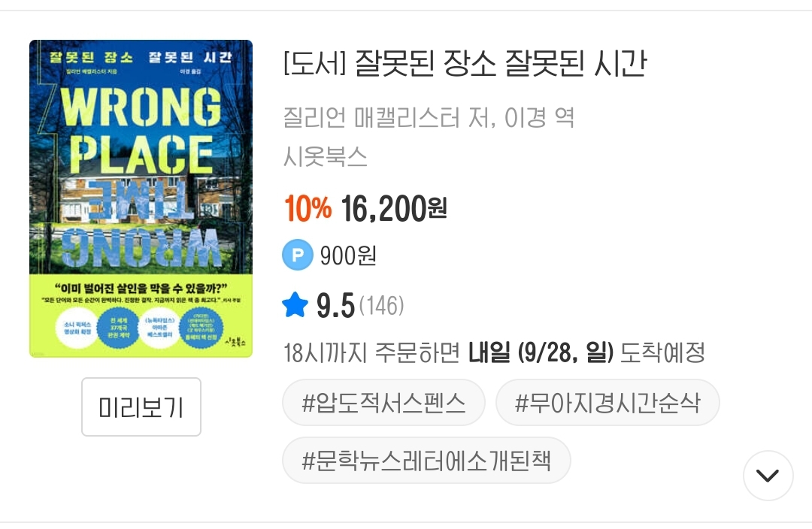Click the blue P point icon
Viewport: 812px width, 529px height.
[297, 256]
